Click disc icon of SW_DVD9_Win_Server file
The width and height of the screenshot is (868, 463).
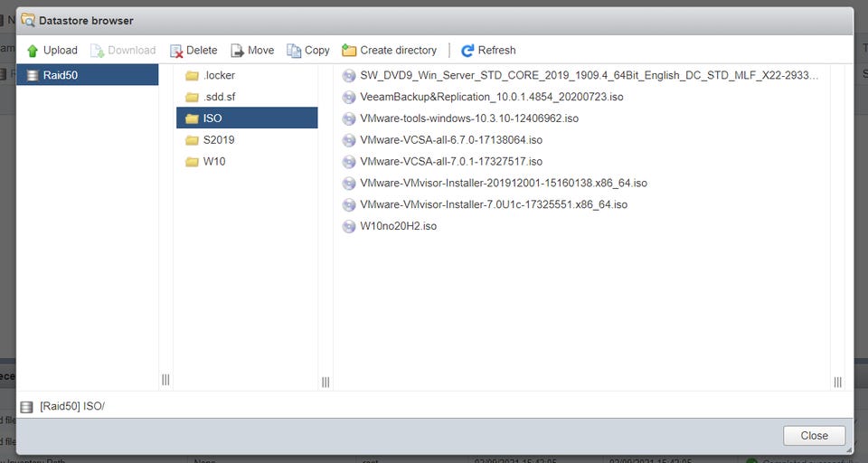coord(349,76)
